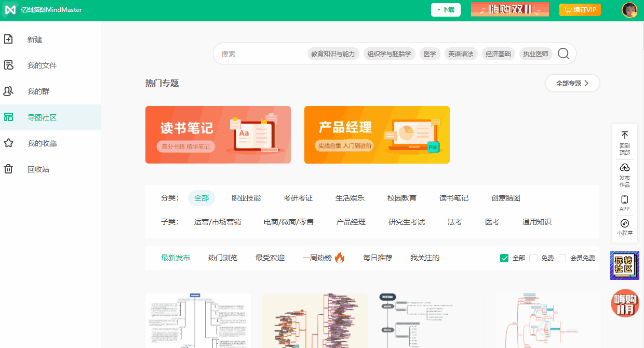Click the New file (新建) sidebar icon
This screenshot has width=644, height=348.
pos(8,39)
